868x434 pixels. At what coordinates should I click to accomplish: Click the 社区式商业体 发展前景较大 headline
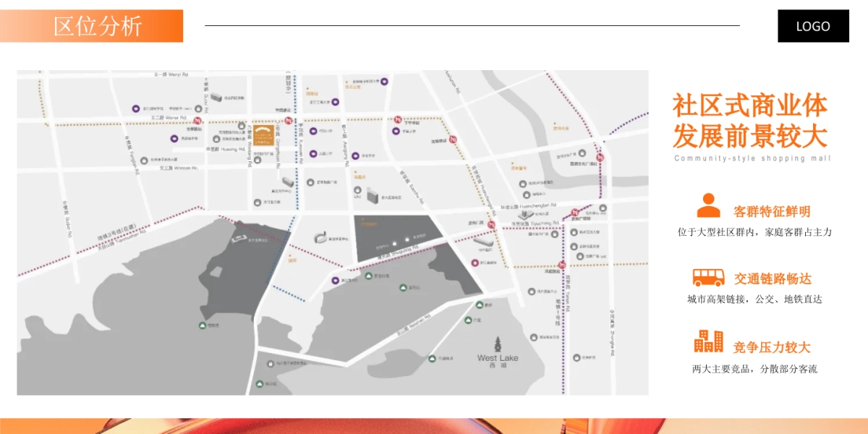pos(750,120)
